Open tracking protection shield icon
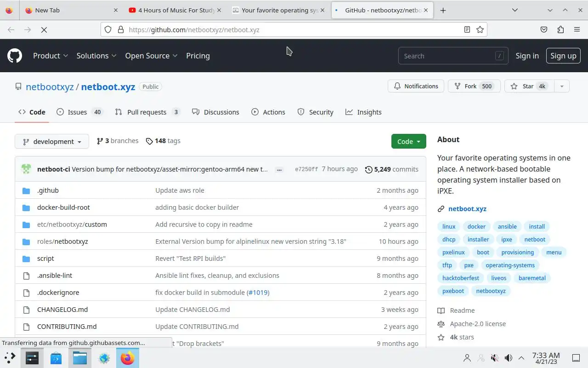 pos(108,29)
